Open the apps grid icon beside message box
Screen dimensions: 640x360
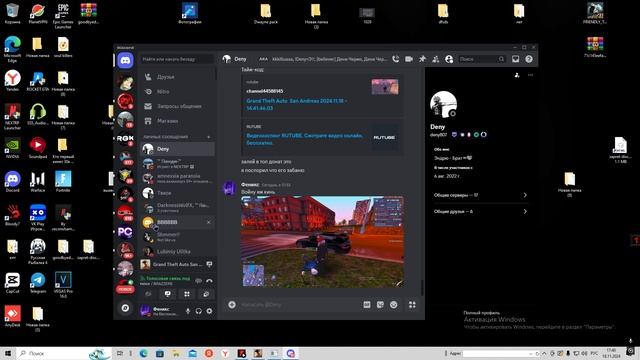click(412, 304)
